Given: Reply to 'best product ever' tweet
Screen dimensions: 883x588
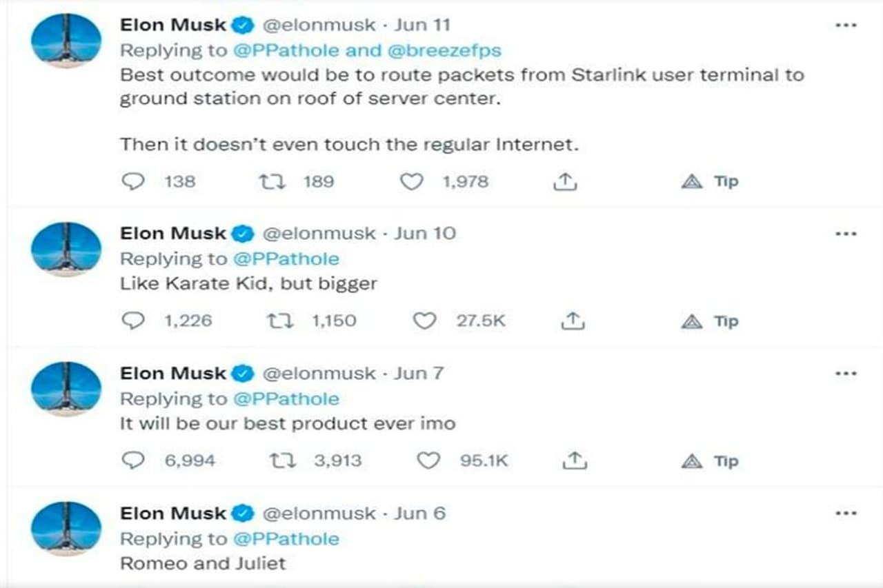Looking at the screenshot, I should (133, 460).
